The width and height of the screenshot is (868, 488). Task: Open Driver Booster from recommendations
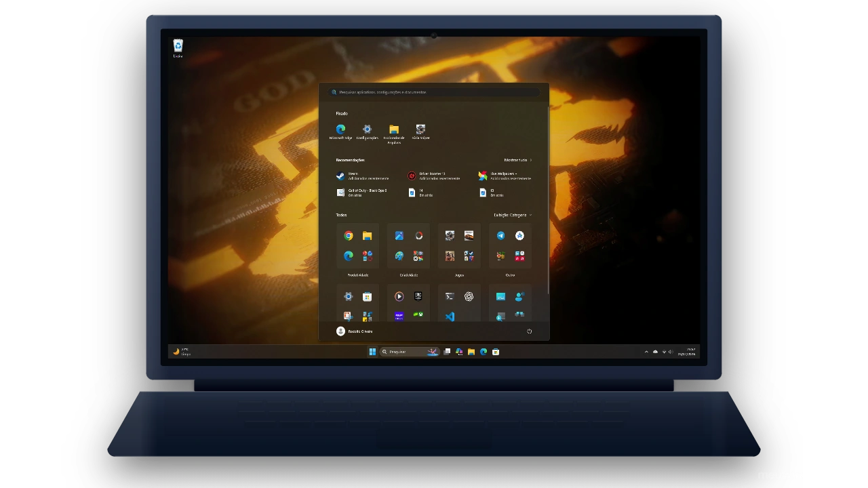(x=434, y=176)
